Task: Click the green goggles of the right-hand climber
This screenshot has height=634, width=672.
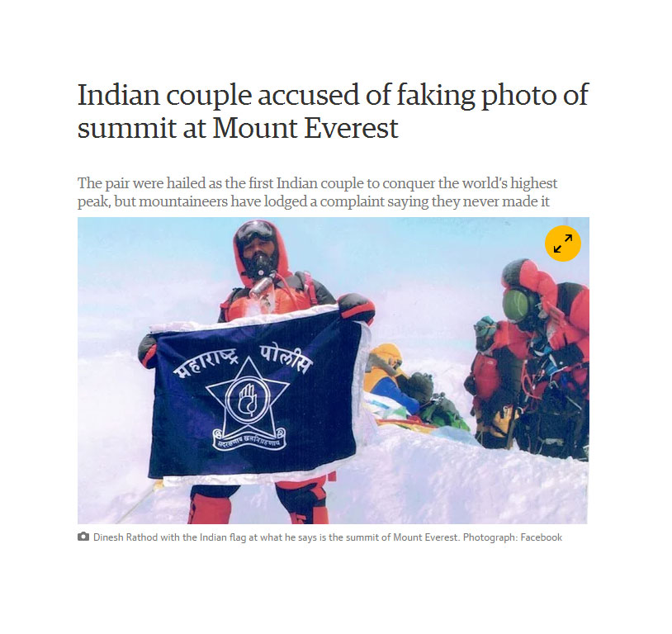Action: click(517, 305)
